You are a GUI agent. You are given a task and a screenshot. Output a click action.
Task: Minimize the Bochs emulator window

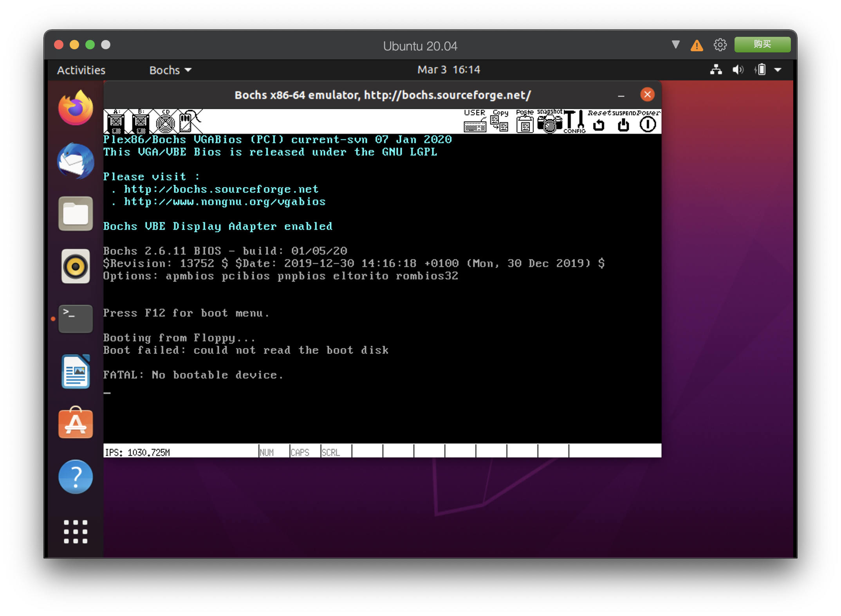(621, 95)
